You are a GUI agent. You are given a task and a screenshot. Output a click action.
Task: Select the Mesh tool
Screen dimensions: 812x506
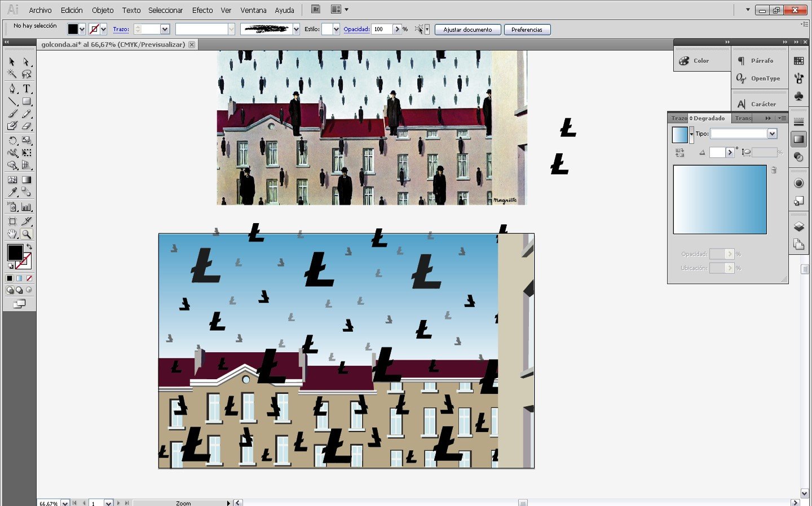click(x=12, y=180)
